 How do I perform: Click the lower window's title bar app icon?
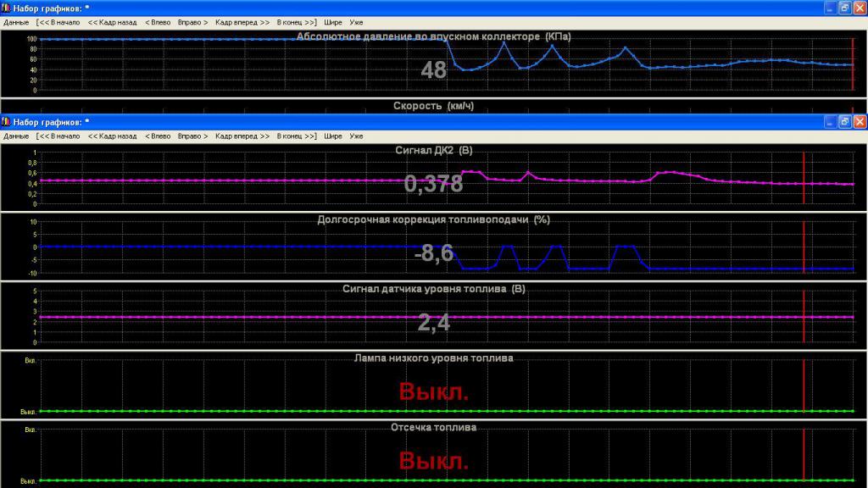tap(7, 121)
